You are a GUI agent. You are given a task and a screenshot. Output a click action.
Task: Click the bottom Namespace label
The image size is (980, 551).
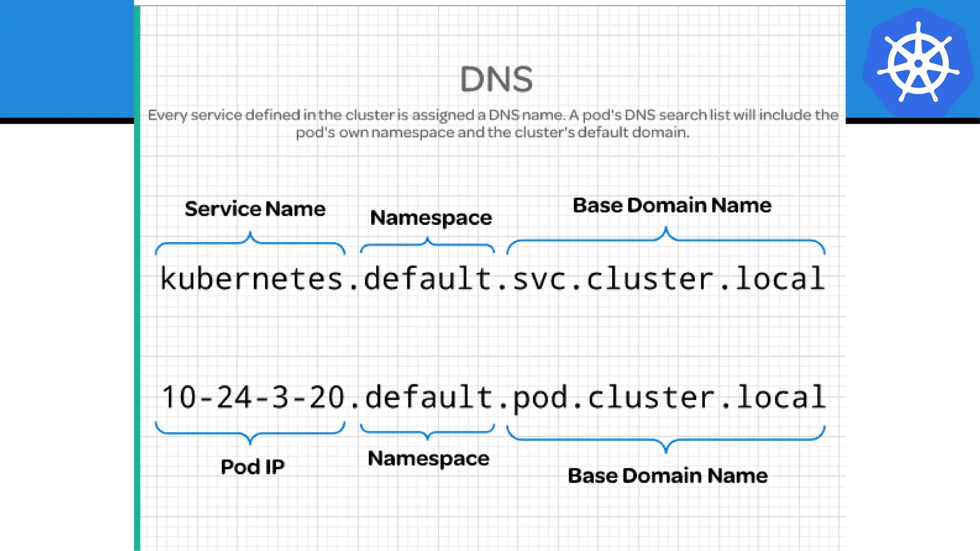click(x=428, y=459)
